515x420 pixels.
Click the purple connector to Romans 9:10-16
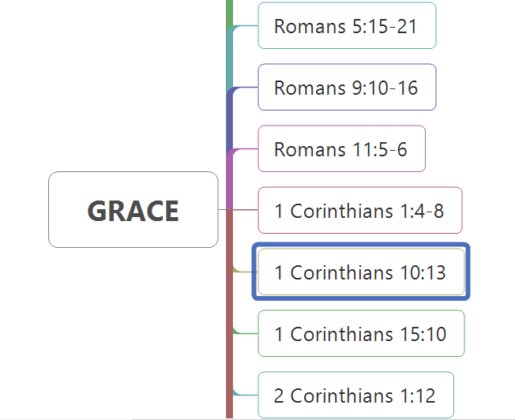pyautogui.click(x=246, y=88)
